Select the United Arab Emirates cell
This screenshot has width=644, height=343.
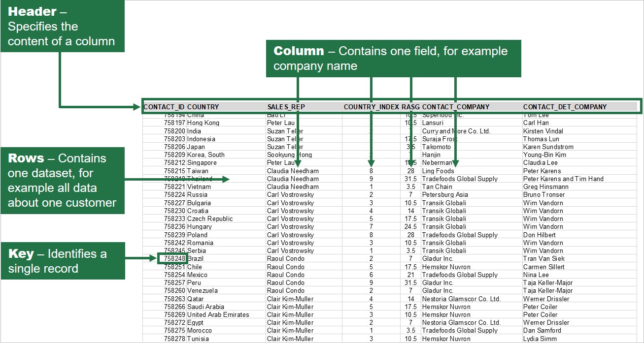click(218, 314)
